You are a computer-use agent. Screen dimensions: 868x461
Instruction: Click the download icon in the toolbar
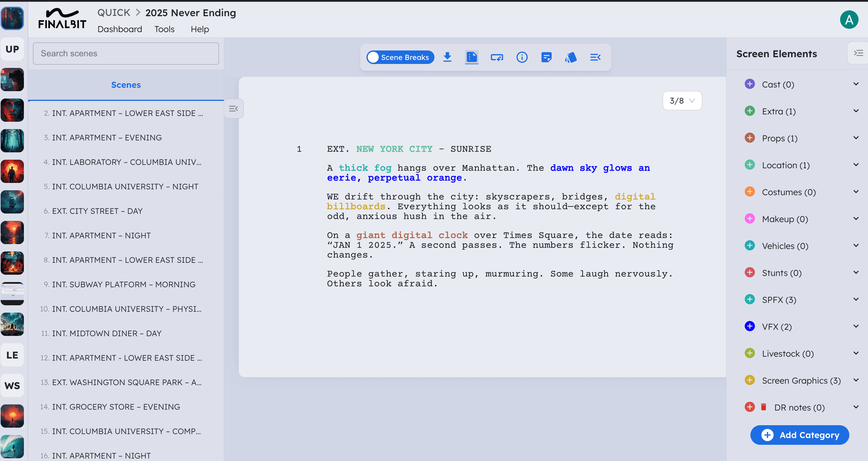447,57
